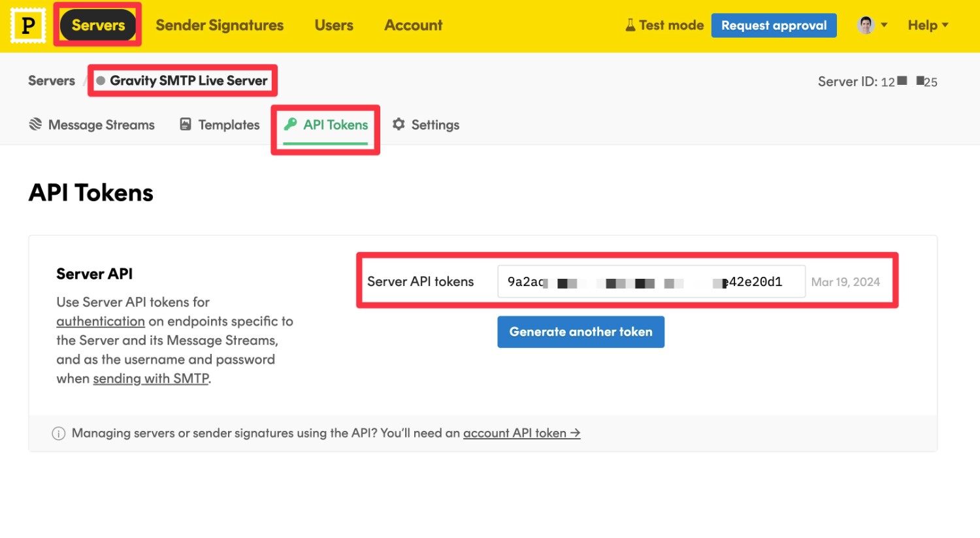Viewport: 980px width, 538px height.
Task: Click the Server API token field
Action: pos(651,281)
